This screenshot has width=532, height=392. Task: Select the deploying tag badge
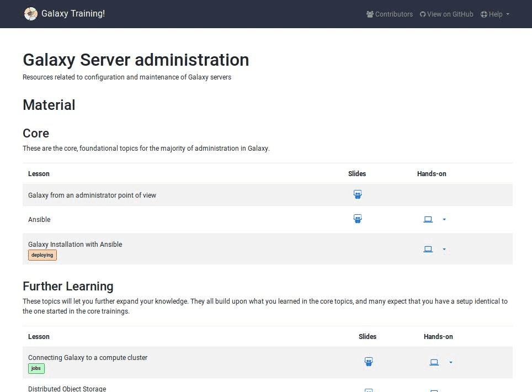pos(42,255)
